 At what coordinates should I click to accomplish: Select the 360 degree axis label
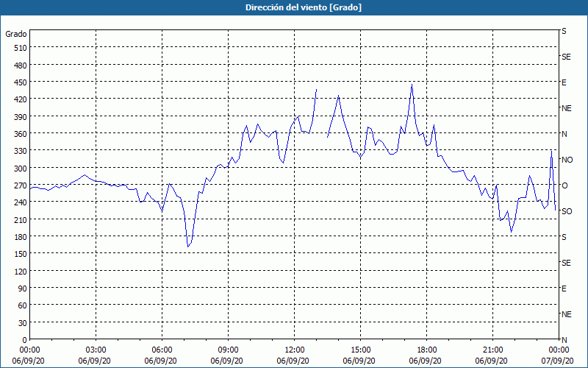(x=21, y=134)
